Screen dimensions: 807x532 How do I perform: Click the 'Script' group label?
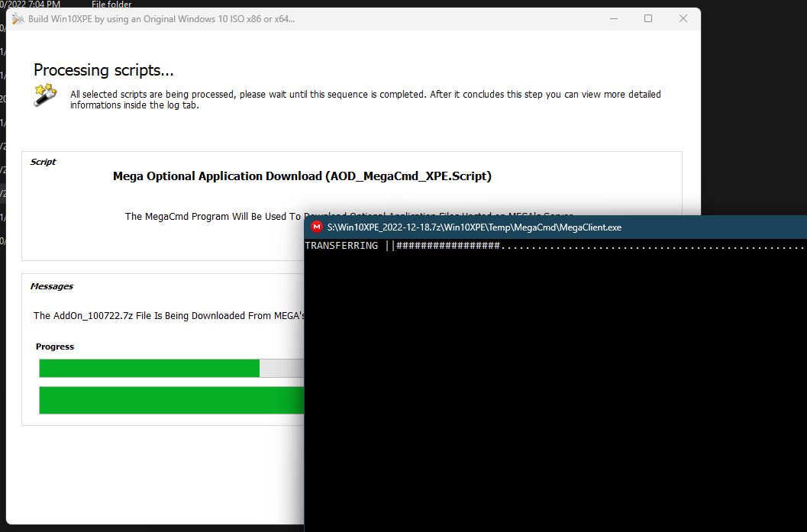43,162
